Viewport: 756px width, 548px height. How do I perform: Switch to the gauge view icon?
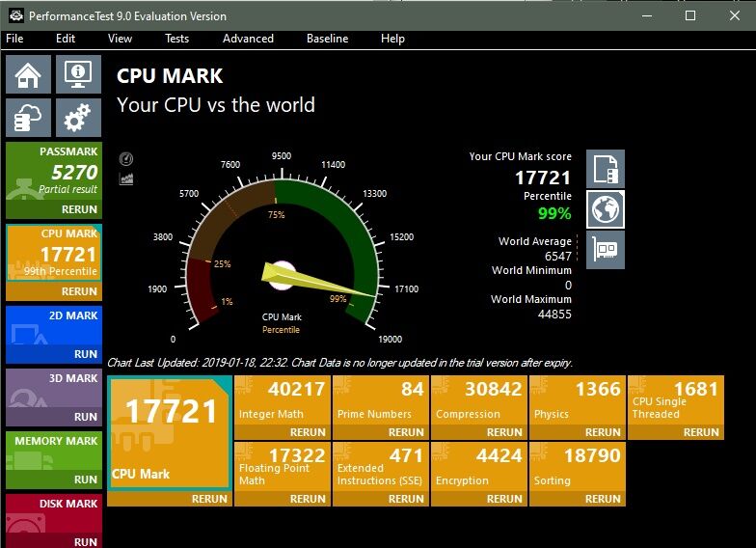click(126, 158)
